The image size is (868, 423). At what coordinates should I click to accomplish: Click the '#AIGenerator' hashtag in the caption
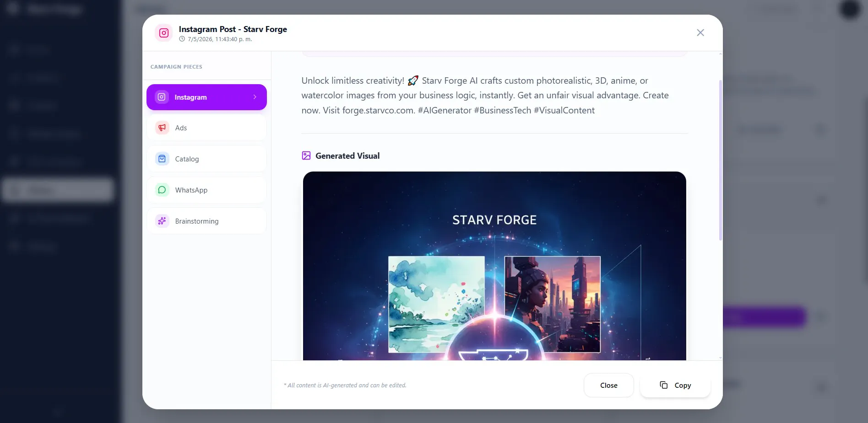[x=445, y=111]
